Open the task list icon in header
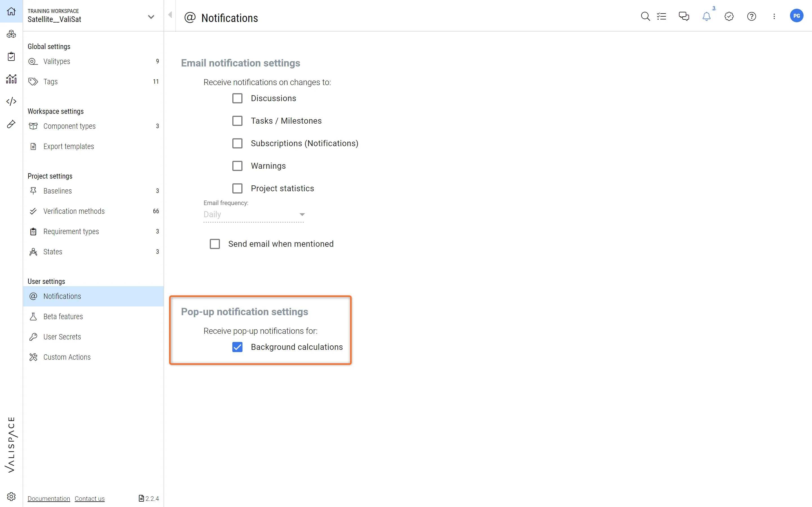Image resolution: width=812 pixels, height=507 pixels. coord(661,16)
